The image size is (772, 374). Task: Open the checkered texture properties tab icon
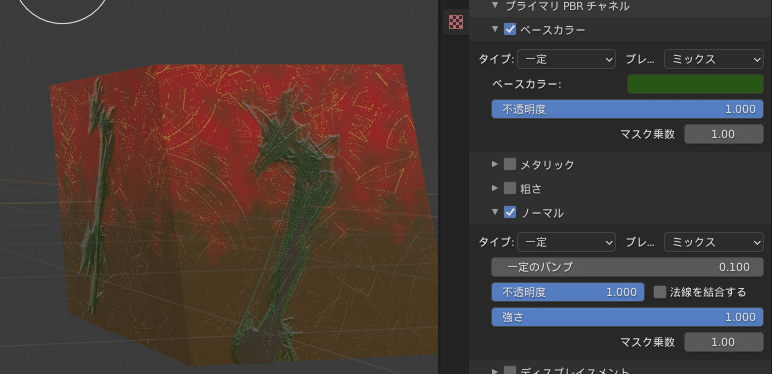click(456, 22)
